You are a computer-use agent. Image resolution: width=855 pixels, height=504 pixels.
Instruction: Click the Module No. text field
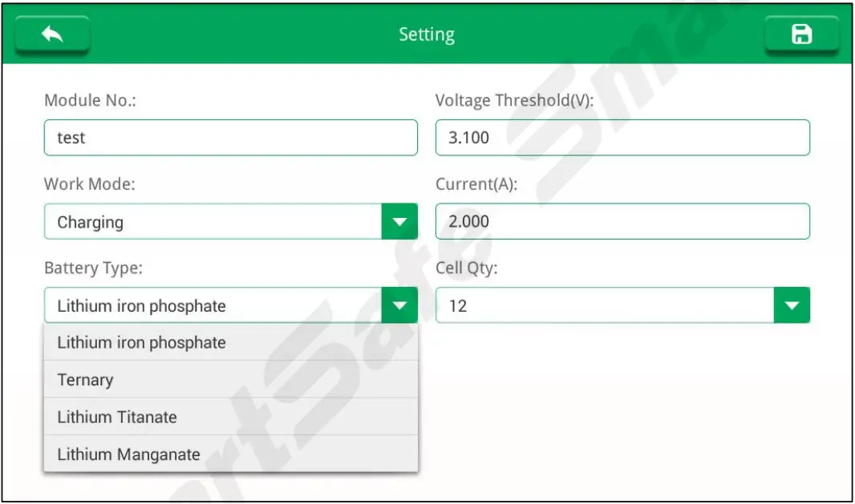tap(230, 138)
